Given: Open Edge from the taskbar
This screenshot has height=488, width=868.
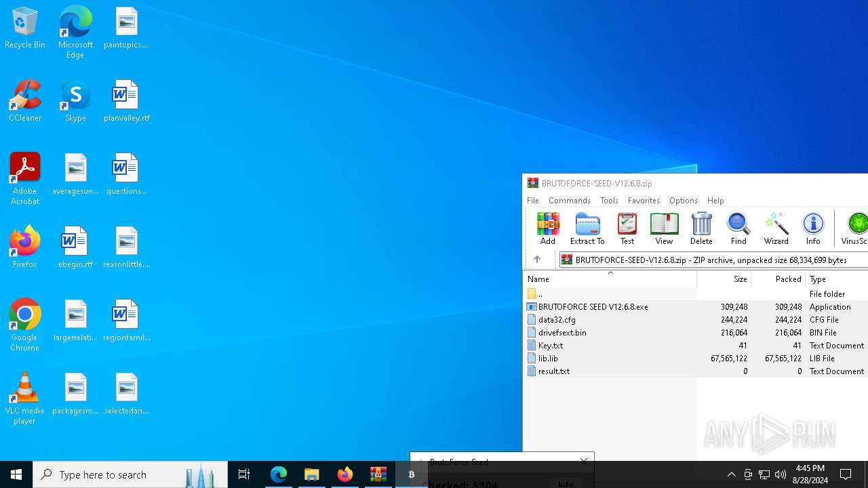Looking at the screenshot, I should (279, 474).
